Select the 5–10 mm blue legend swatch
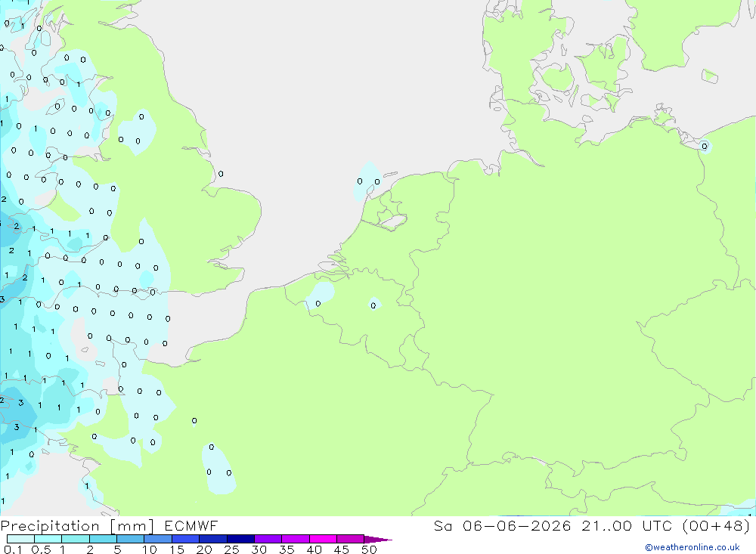This screenshot has width=756, height=554. [x=131, y=539]
